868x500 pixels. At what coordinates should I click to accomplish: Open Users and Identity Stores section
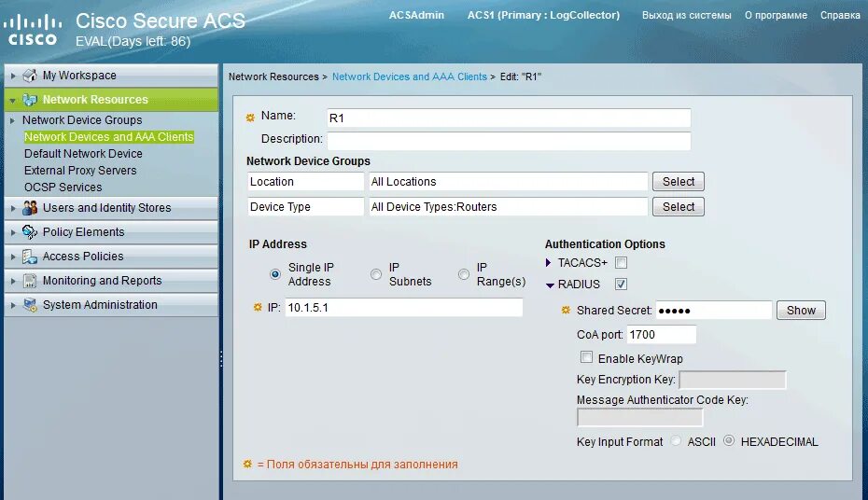tap(111, 208)
